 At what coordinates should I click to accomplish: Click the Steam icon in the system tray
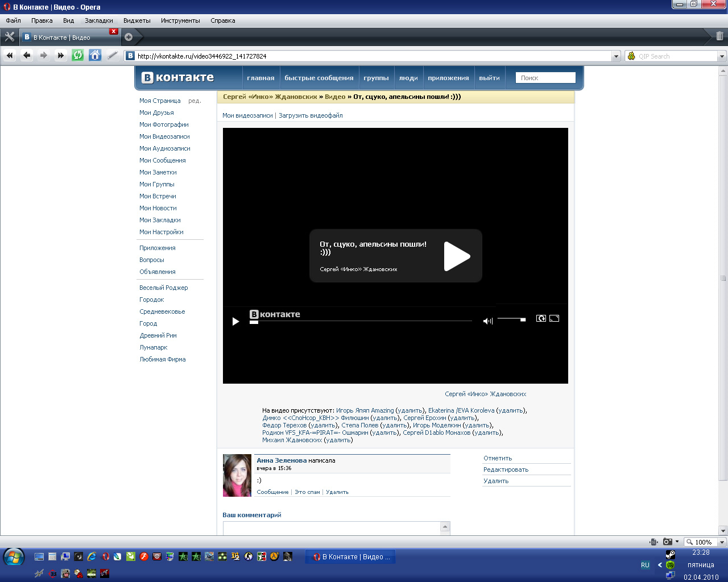pyautogui.click(x=671, y=554)
